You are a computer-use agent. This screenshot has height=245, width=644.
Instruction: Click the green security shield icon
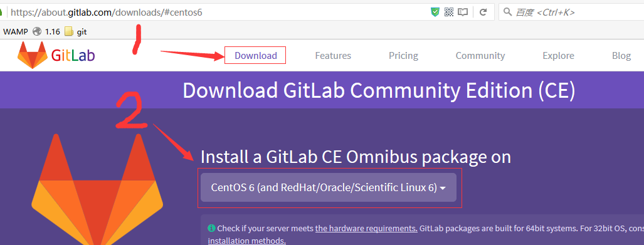(x=435, y=13)
